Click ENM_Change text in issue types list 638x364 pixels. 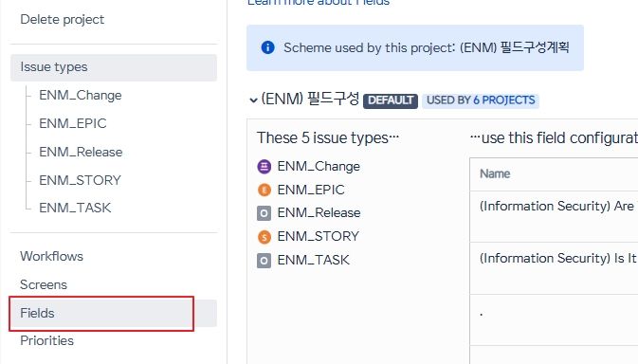[x=319, y=166]
